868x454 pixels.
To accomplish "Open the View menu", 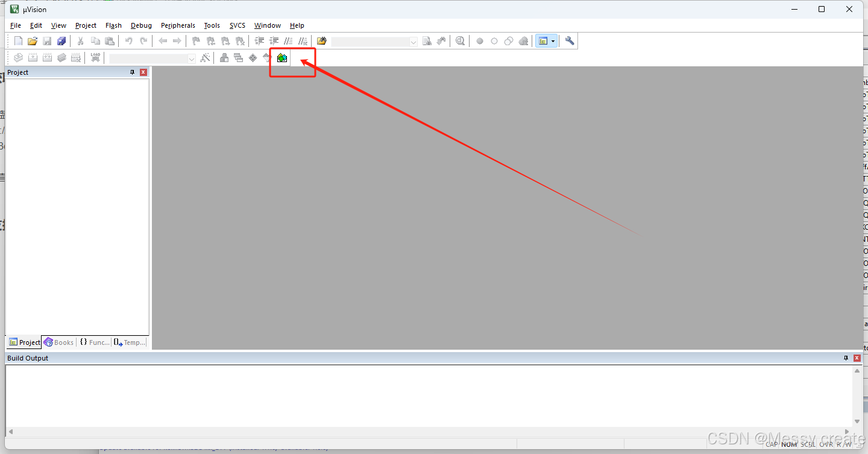I will coord(58,25).
